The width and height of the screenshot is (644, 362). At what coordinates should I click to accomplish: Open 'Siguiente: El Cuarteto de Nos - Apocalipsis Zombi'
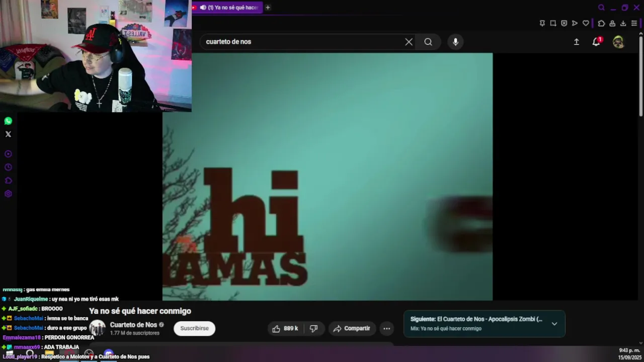476,319
